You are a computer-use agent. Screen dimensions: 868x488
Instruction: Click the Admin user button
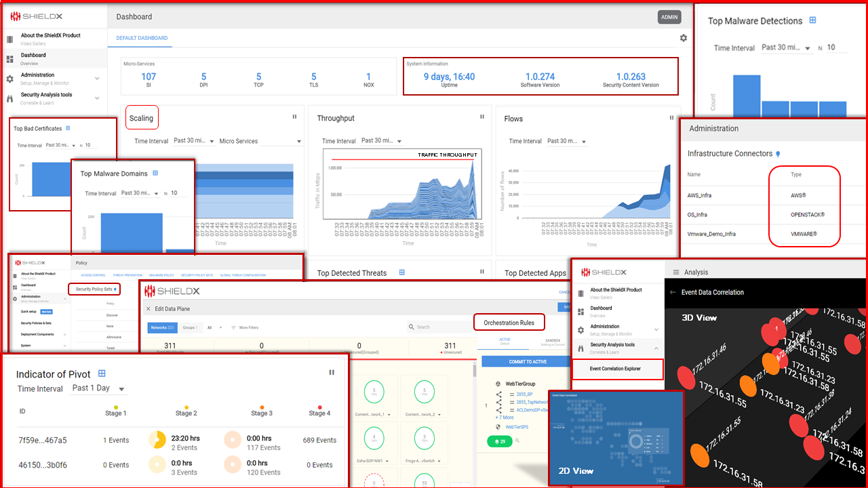coord(669,18)
